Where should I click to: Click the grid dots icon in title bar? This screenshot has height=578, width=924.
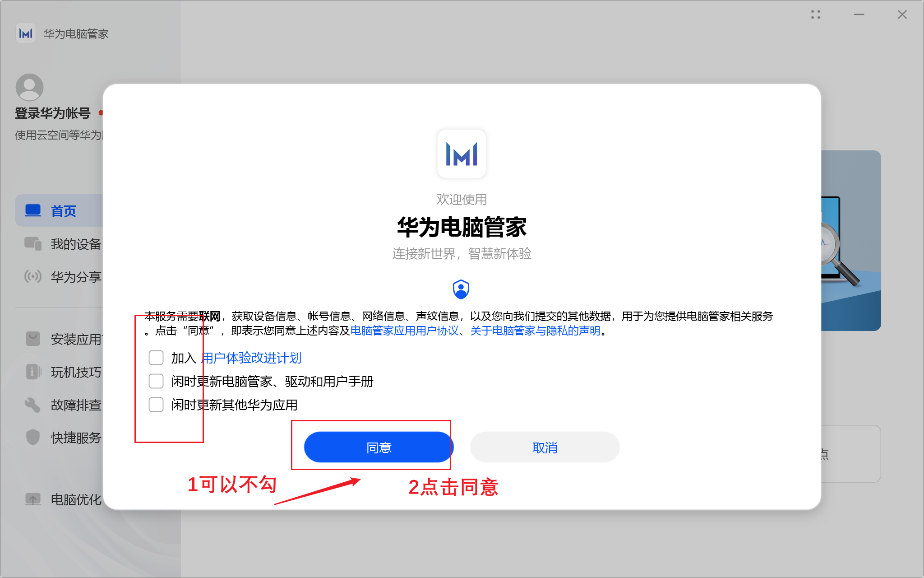click(x=816, y=14)
